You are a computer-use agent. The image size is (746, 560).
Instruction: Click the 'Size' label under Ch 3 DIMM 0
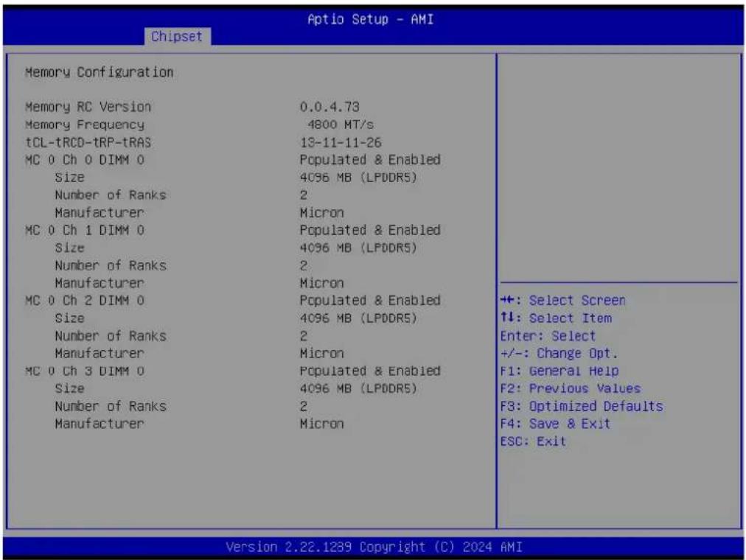(69, 388)
